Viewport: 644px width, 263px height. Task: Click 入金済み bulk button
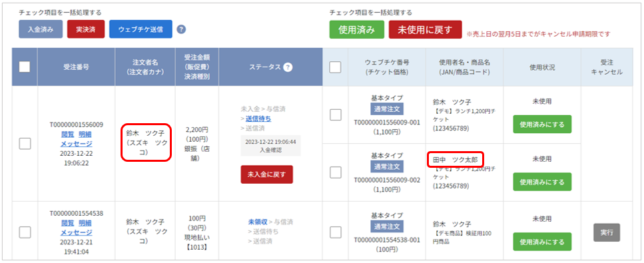40,29
